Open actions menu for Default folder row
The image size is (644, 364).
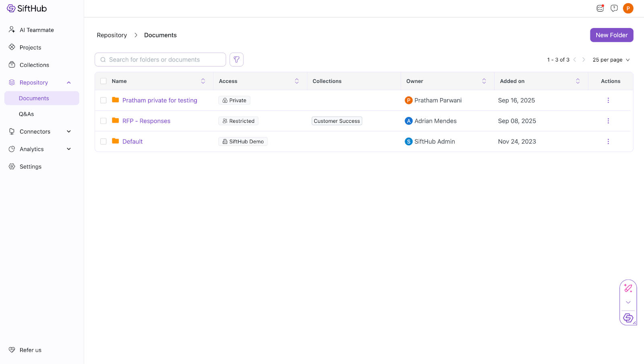(x=608, y=142)
